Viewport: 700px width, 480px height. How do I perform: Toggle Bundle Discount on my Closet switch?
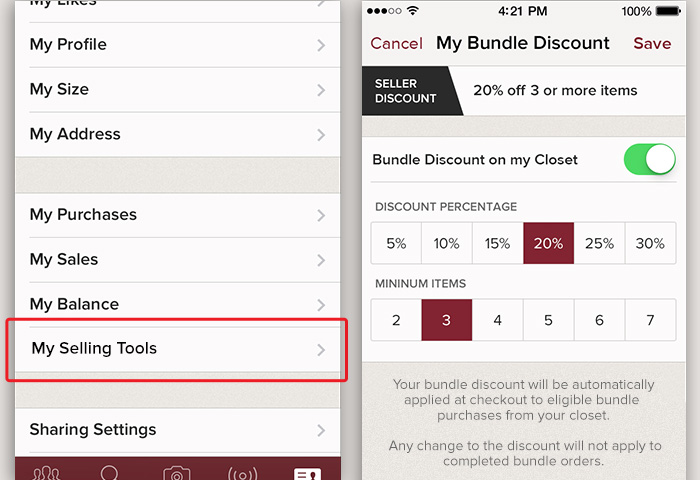click(x=649, y=159)
